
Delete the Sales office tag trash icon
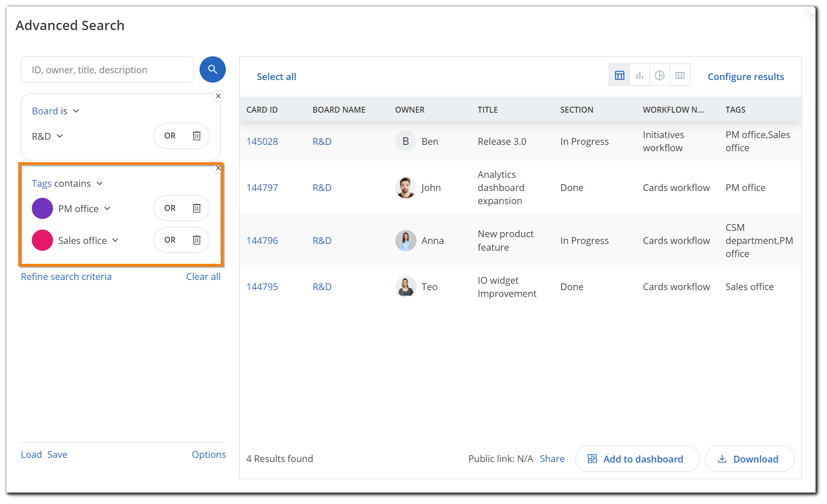[197, 240]
